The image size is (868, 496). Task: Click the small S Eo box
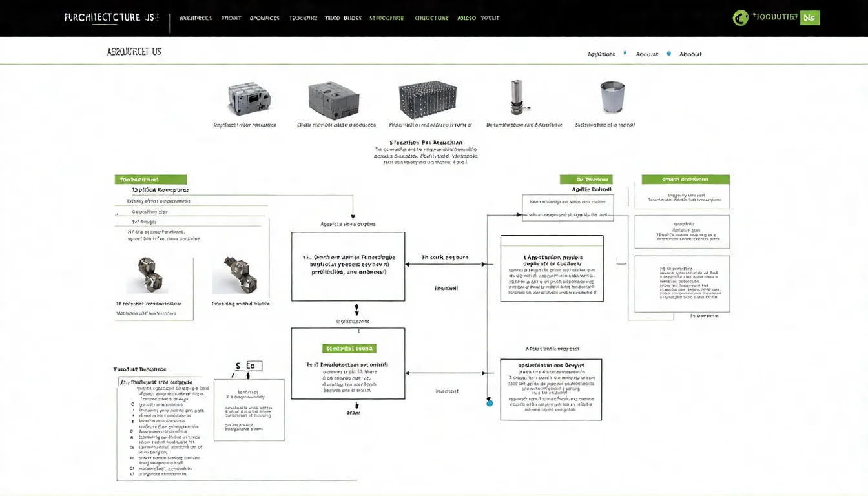[x=245, y=366]
